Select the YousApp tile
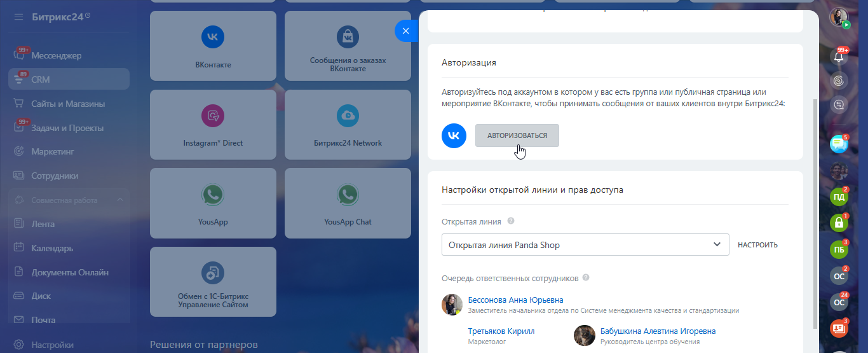 coord(213,203)
